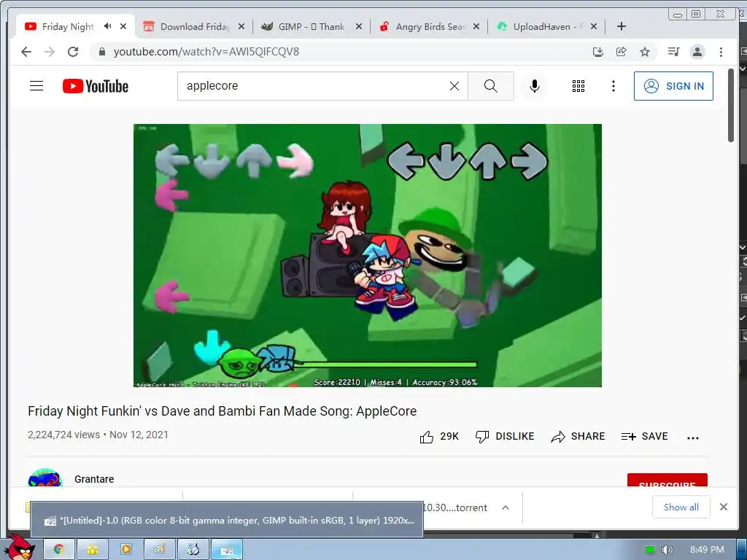Click the address bar URL
The height and width of the screenshot is (560, 747).
206,52
